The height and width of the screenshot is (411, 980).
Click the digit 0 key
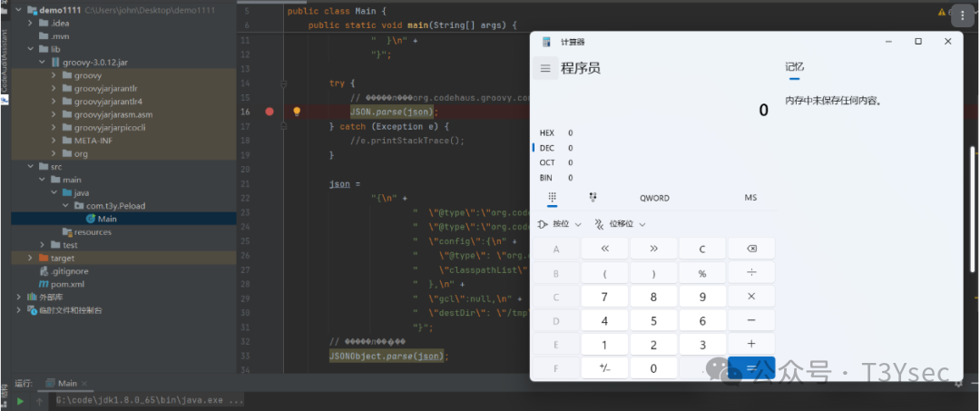[x=653, y=367]
